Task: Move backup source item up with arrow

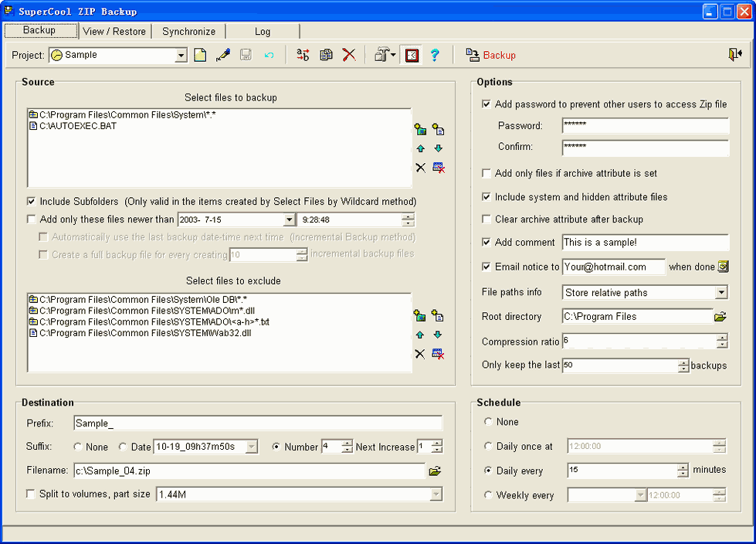Action: point(420,148)
